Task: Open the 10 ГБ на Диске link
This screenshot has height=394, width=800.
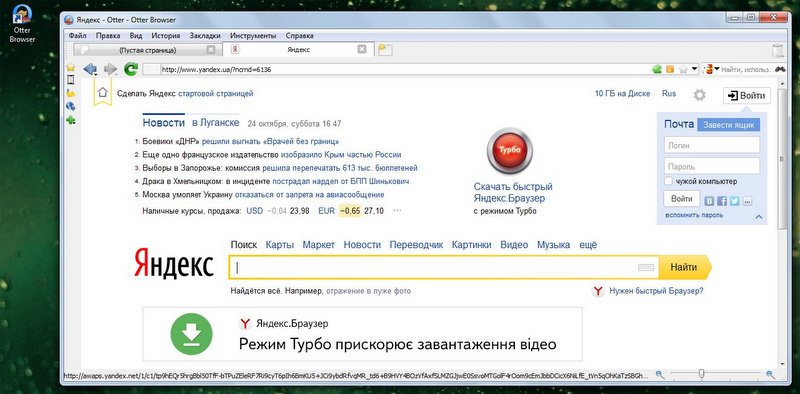Action: pyautogui.click(x=622, y=93)
